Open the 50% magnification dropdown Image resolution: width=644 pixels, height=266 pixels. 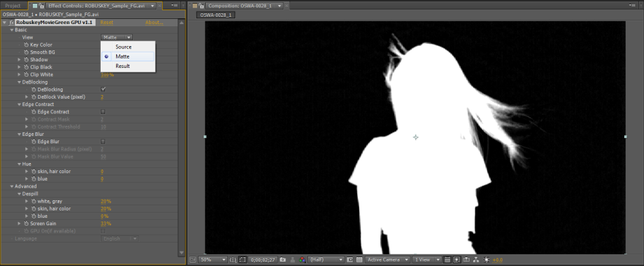click(x=212, y=260)
